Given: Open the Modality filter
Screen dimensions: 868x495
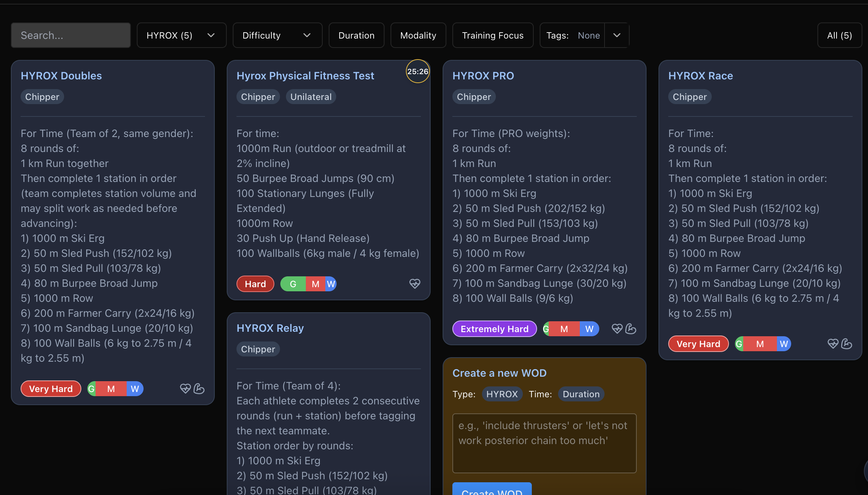Looking at the screenshot, I should click(x=418, y=35).
